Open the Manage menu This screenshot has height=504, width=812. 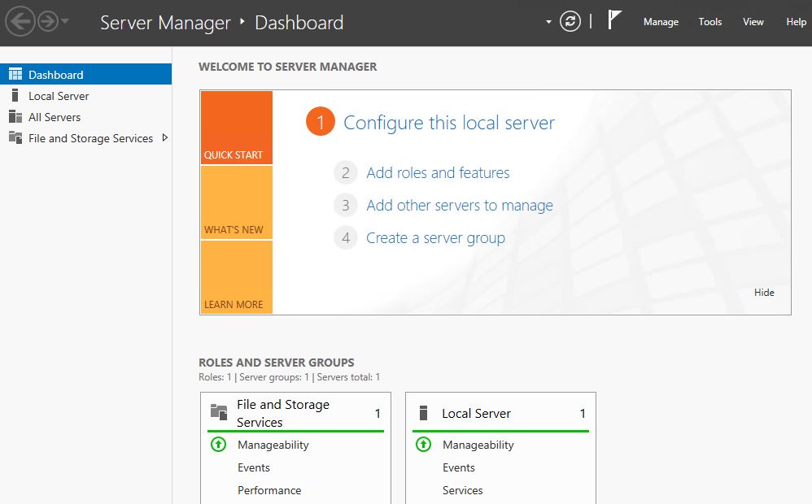click(x=661, y=22)
